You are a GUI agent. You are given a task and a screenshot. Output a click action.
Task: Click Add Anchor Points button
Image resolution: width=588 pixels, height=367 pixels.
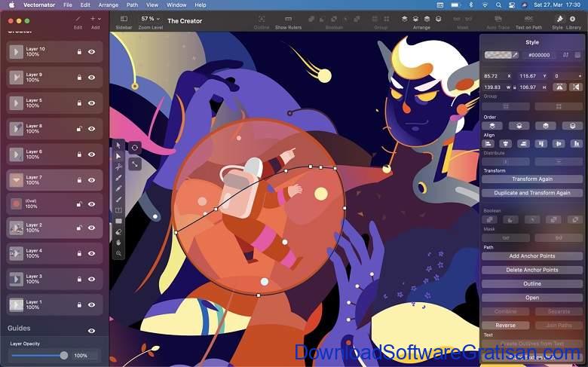532,256
